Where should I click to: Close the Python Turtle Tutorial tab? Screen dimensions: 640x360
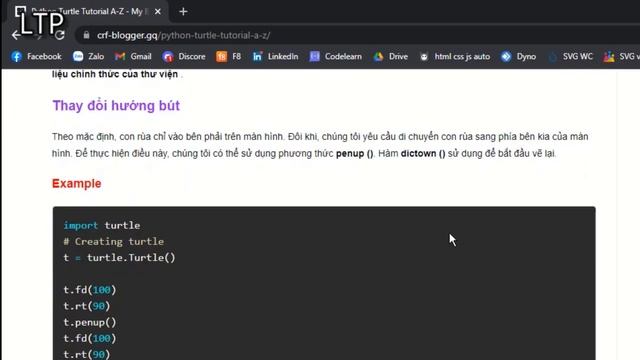pyautogui.click(x=158, y=12)
